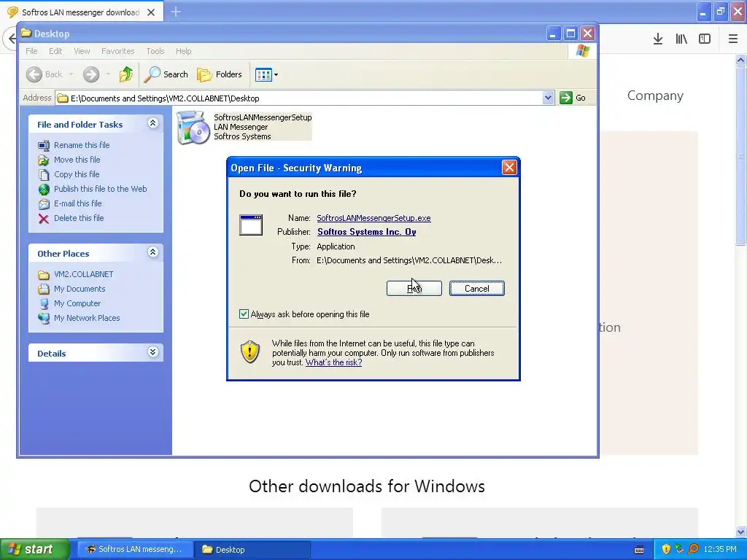747x560 pixels.
Task: Open the Edit menu
Action: pyautogui.click(x=55, y=51)
